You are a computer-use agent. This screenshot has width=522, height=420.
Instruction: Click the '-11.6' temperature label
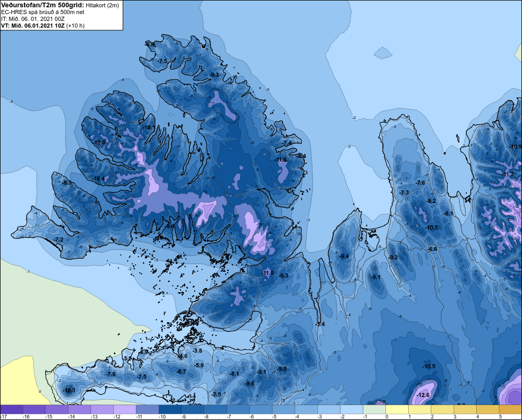281,160
